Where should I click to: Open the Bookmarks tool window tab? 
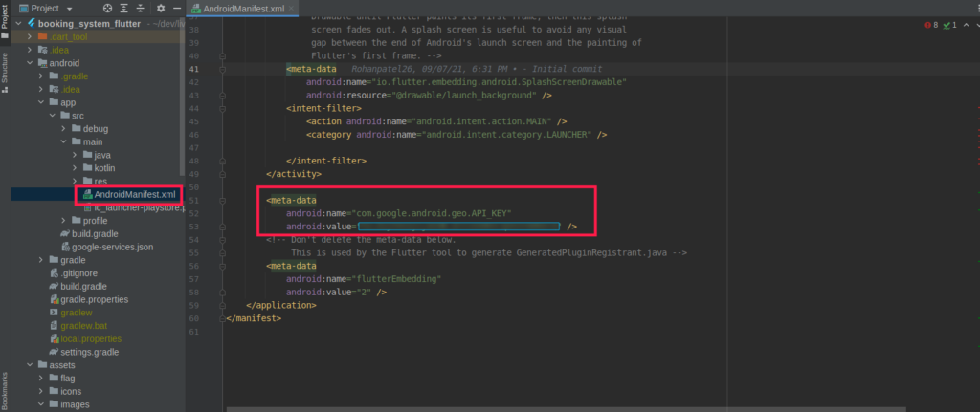pyautogui.click(x=5, y=390)
